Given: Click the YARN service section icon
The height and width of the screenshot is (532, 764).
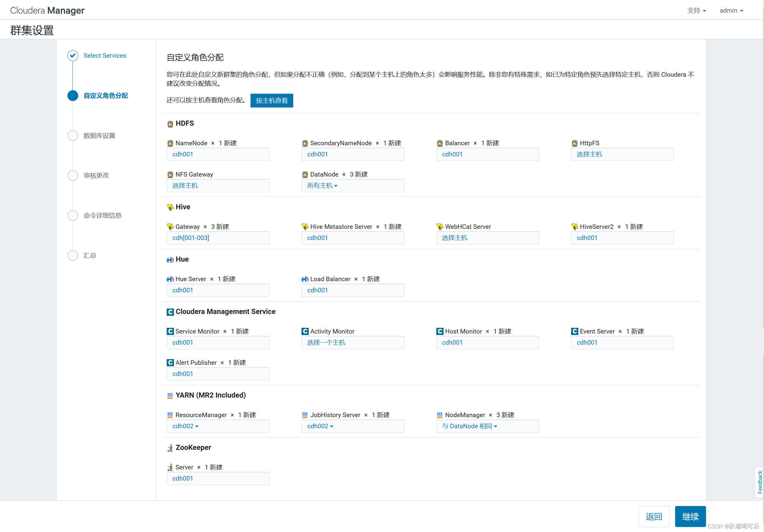Looking at the screenshot, I should pyautogui.click(x=170, y=396).
